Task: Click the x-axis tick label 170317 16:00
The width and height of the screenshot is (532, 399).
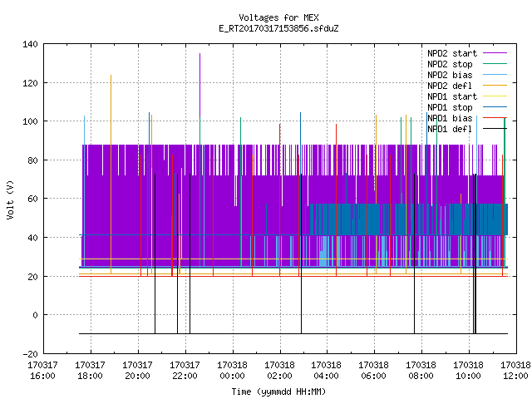Action: coord(42,371)
